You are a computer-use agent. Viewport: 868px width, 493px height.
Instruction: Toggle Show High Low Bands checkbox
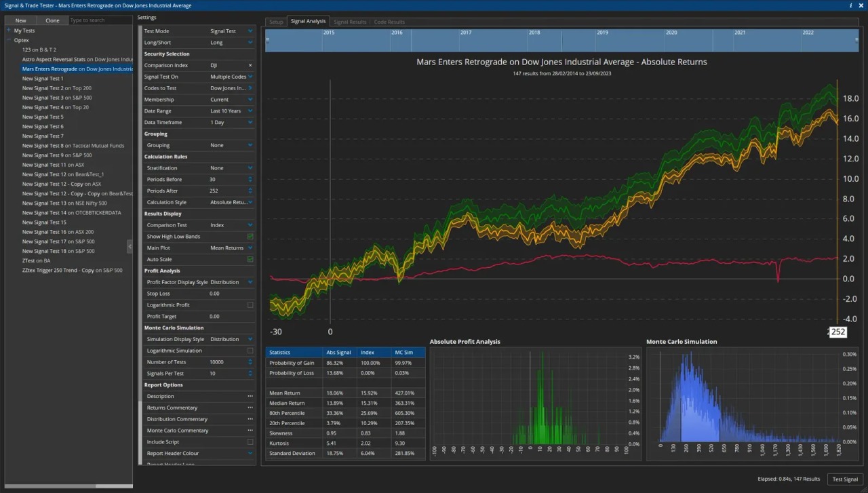(x=250, y=236)
